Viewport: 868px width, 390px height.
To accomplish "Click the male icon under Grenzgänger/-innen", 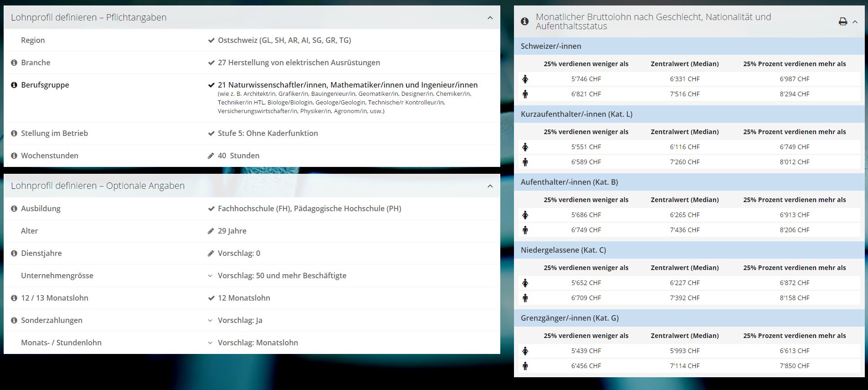I will (x=525, y=366).
